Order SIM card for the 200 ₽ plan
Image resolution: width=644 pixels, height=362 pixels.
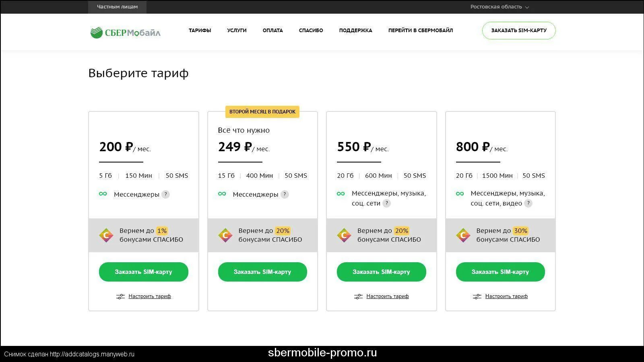click(144, 272)
